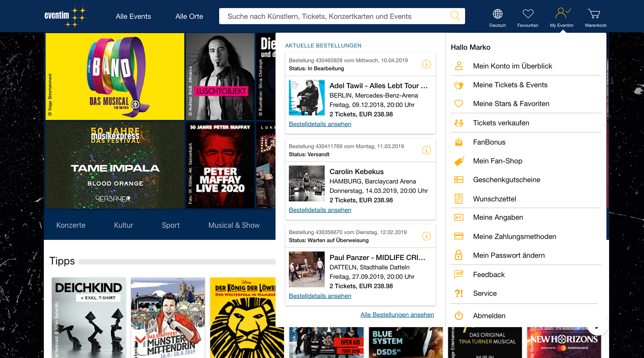644x358 pixels.
Task: Open the Tame Impala festival banner
Action: click(115, 165)
